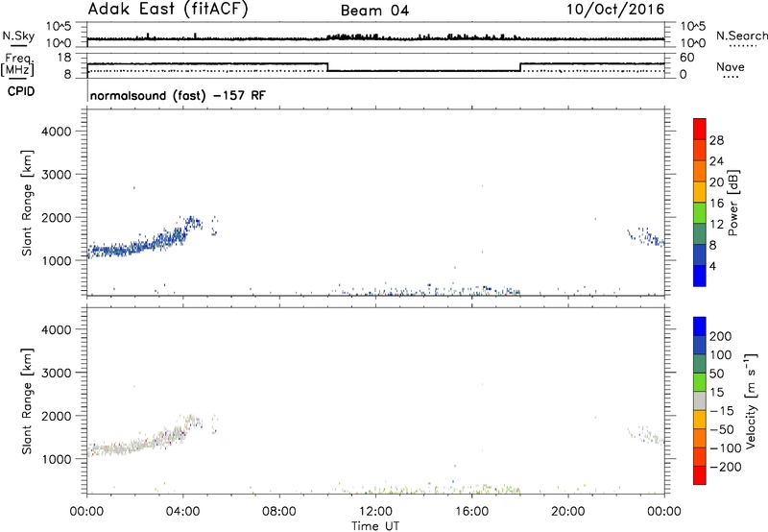Click '3000' on velocity panel range axis
The height and width of the screenshot is (532, 768).
click(x=56, y=373)
